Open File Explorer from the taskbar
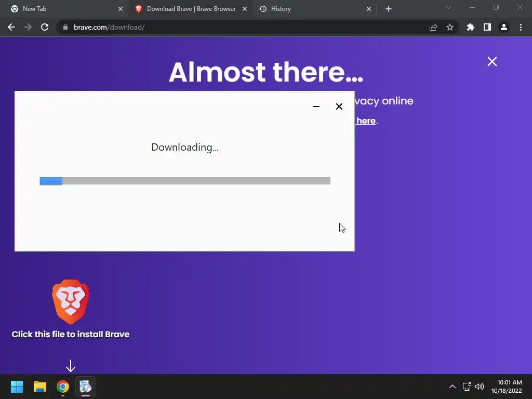This screenshot has height=399, width=532. click(39, 387)
